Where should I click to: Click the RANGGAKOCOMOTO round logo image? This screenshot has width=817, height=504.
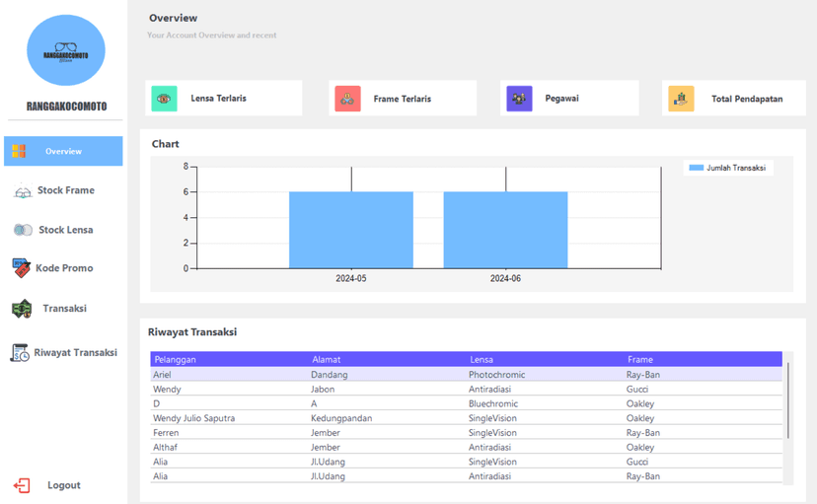click(x=65, y=51)
